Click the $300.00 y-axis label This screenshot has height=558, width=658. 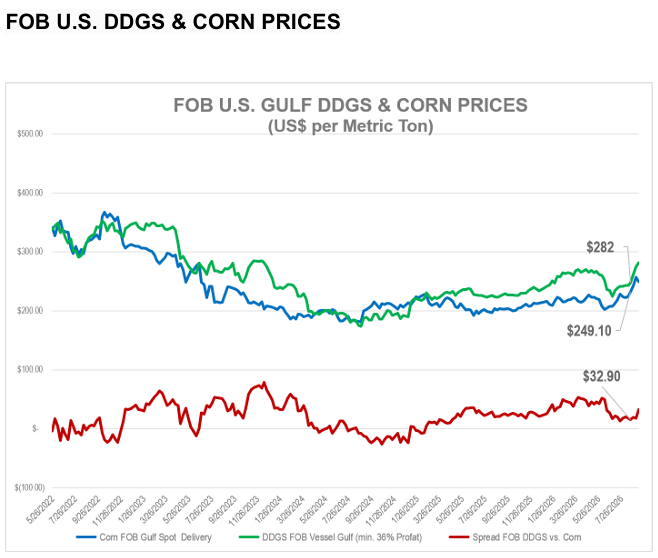tap(30, 252)
